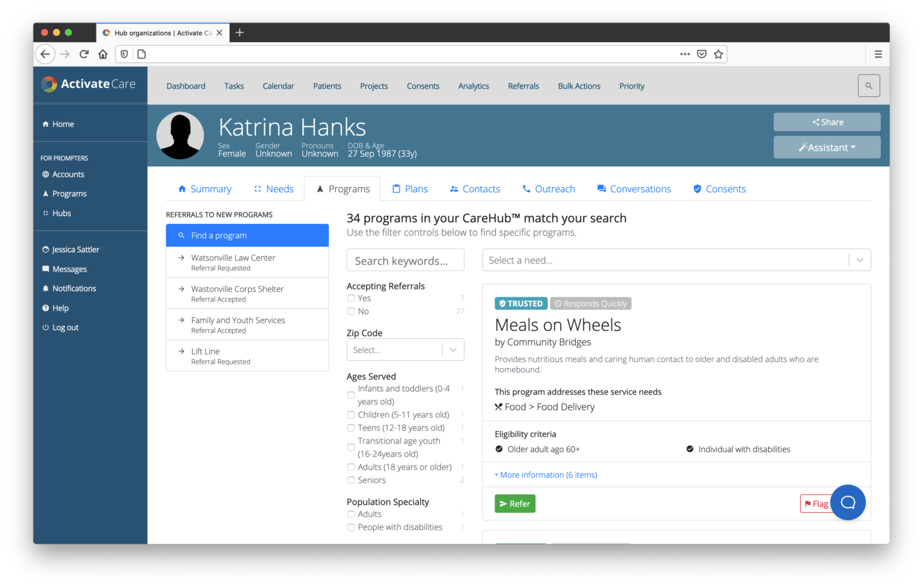Check Transitional age youth filter

tap(351, 447)
